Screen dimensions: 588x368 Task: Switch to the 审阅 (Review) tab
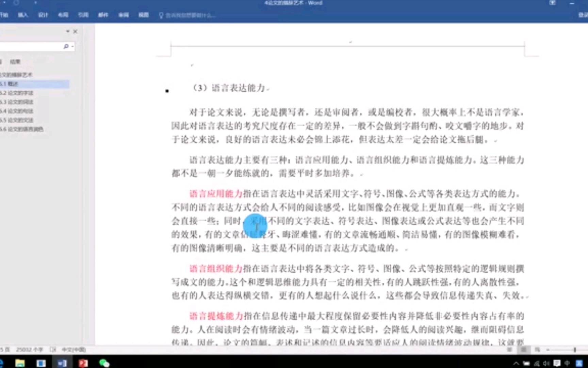pyautogui.click(x=124, y=15)
